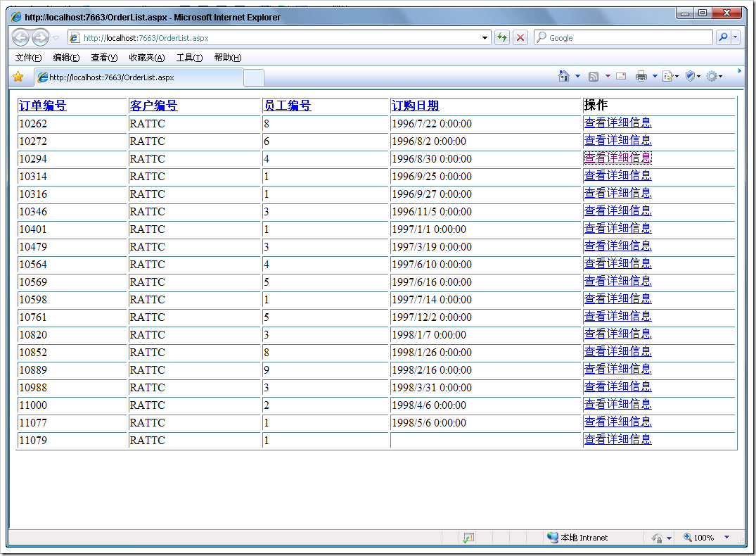Viewport: 756px width, 556px height.
Task: Open the 收藏夹(A) menu
Action: pyautogui.click(x=146, y=58)
